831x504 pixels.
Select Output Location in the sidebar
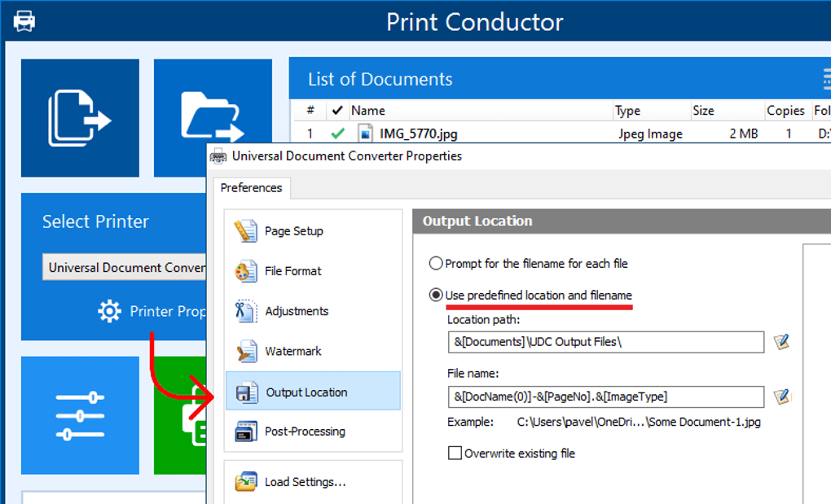pyautogui.click(x=310, y=391)
